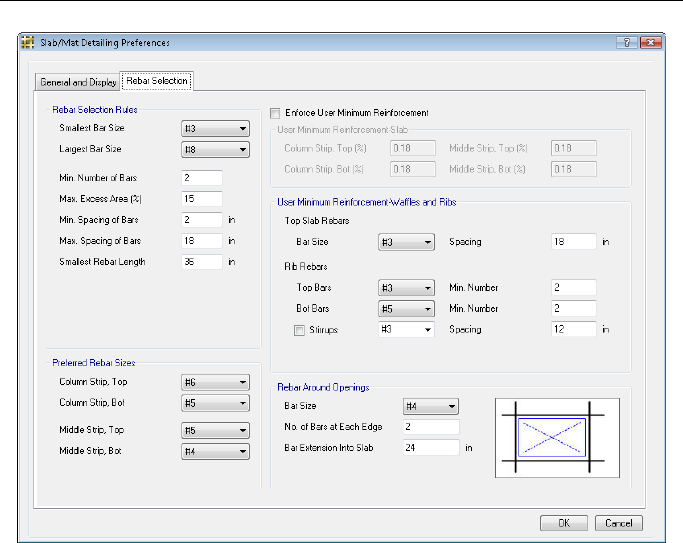This screenshot has width=683, height=543.
Task: Click the Smallest Rebar Length field
Action: tap(201, 262)
